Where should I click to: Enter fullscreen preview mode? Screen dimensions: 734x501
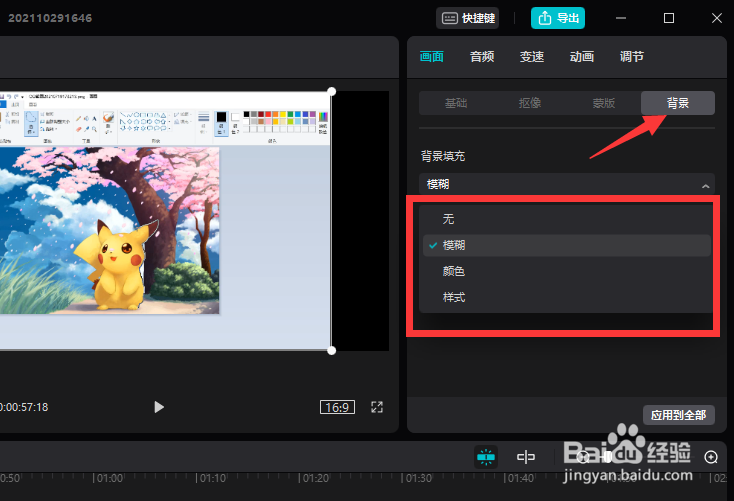377,407
